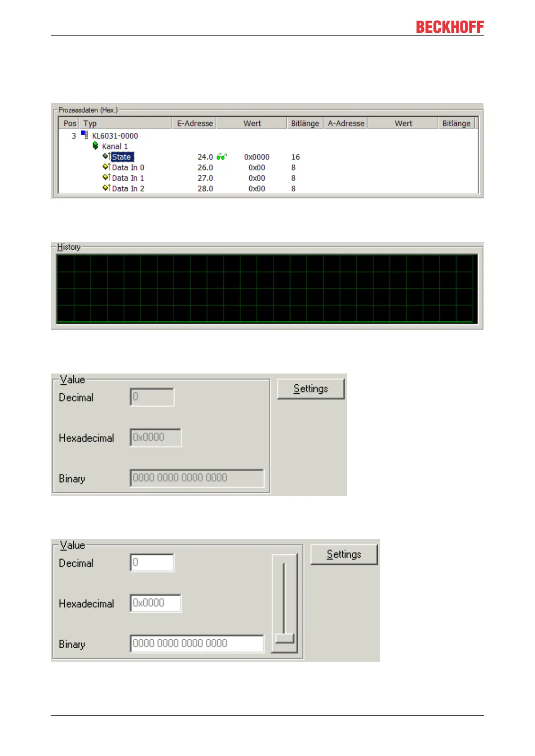Select the Kanal 1 tree node
This screenshot has width=535, height=756.
point(115,146)
